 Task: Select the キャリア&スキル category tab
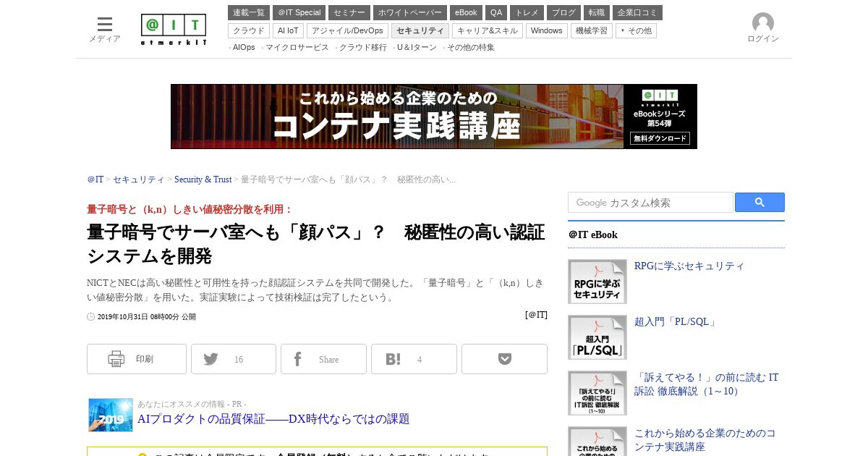(488, 30)
